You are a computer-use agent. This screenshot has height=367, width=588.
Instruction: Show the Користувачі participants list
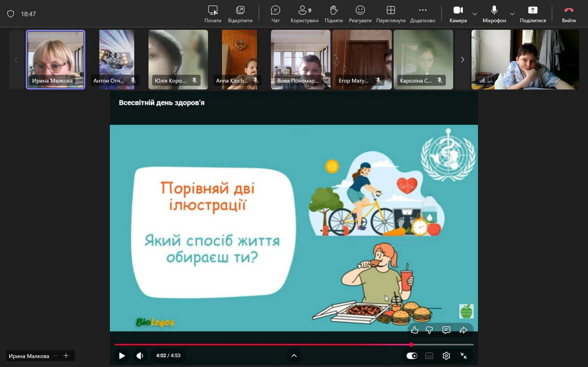click(x=304, y=14)
